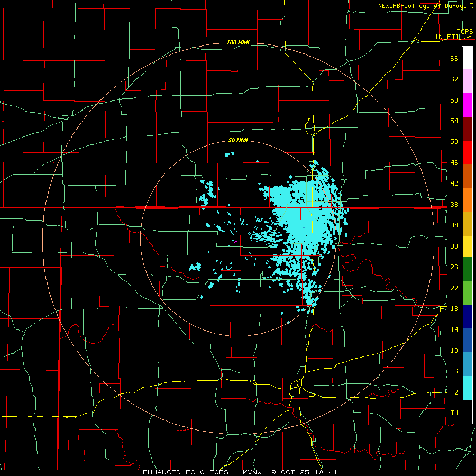Select the '22' legend value
Image resolution: width=476 pixels, height=476 pixels.
point(454,288)
